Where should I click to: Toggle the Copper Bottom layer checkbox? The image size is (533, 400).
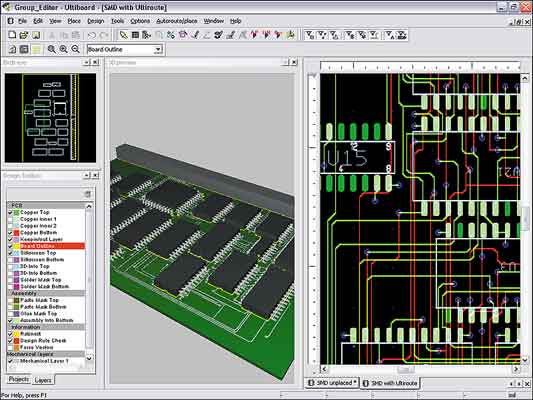point(10,233)
